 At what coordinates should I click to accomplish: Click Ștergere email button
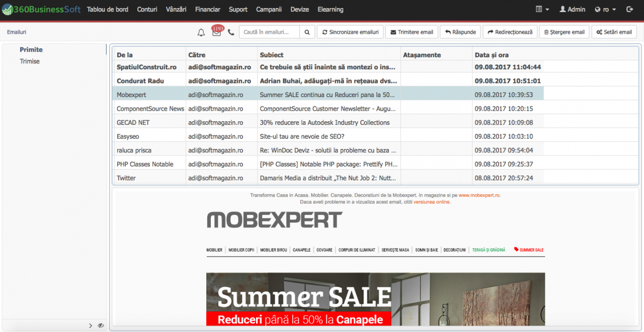[x=565, y=32]
